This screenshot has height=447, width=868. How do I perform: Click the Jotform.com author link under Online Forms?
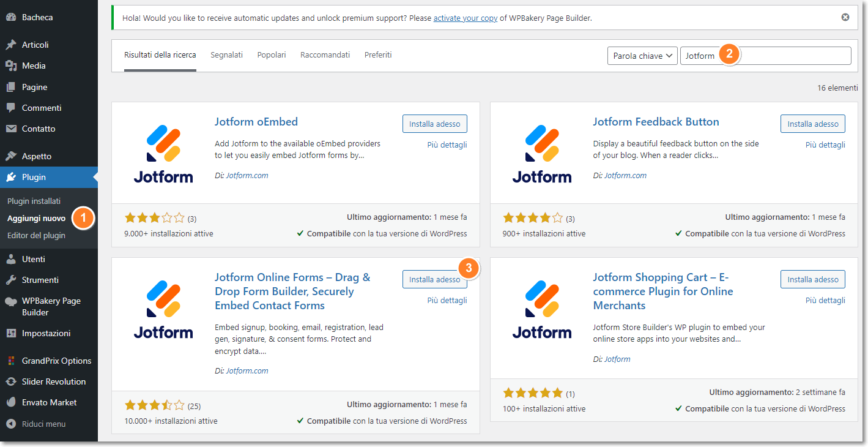click(x=247, y=371)
